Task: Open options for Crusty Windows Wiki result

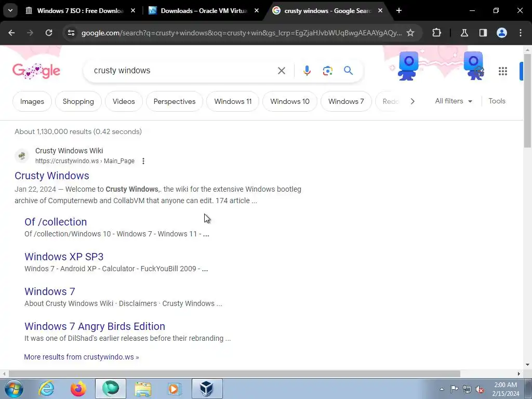Action: (143, 161)
